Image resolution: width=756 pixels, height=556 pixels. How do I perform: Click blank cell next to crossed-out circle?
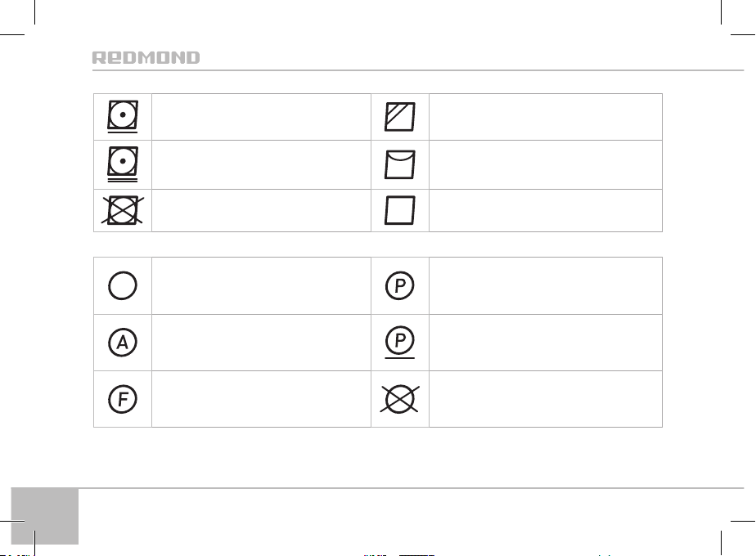[x=546, y=399]
